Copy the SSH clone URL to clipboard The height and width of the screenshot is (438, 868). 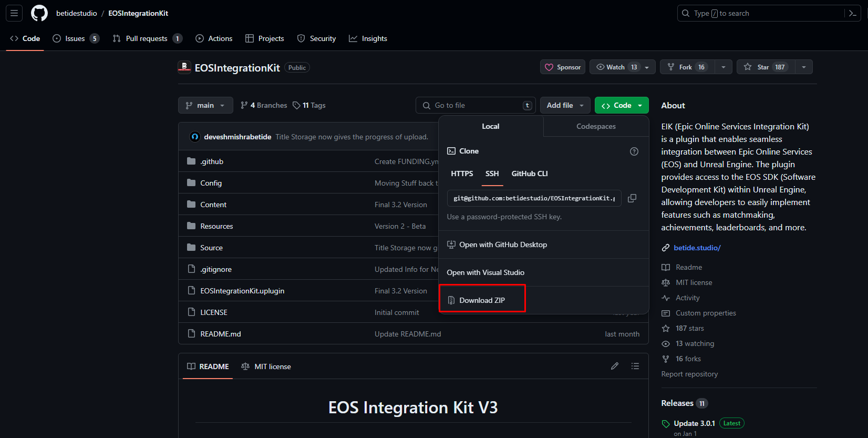click(632, 198)
